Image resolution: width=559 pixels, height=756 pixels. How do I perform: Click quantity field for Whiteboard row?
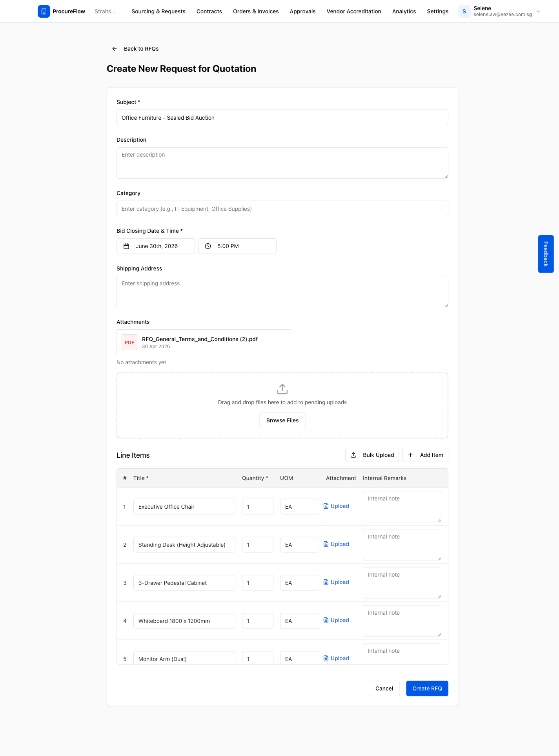point(258,621)
